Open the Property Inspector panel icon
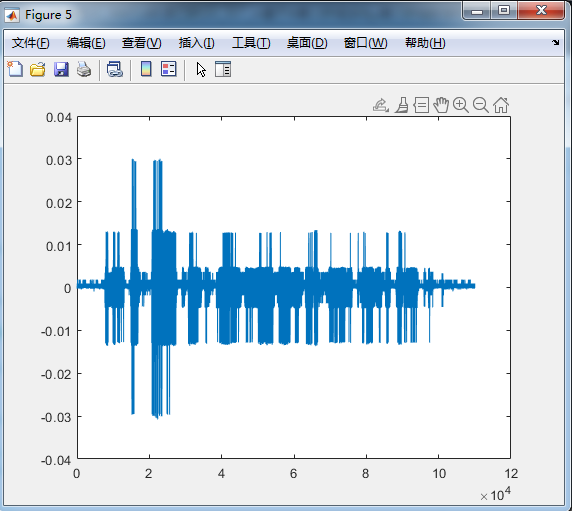 pos(223,69)
